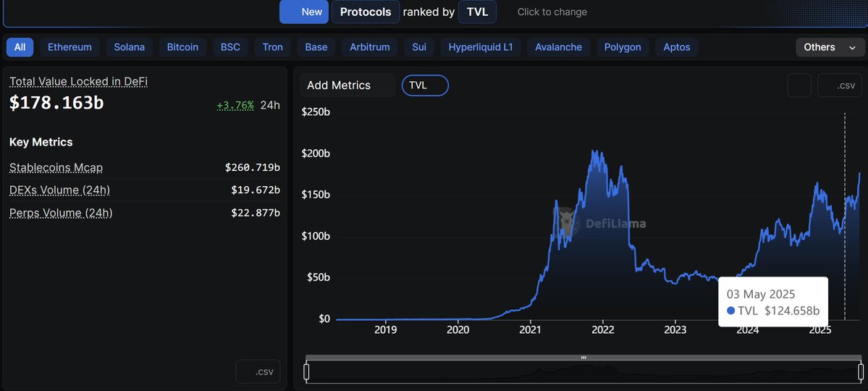This screenshot has width=868, height=391.
Task: Select the Hyperliquid L1 chain tab
Action: tap(481, 47)
